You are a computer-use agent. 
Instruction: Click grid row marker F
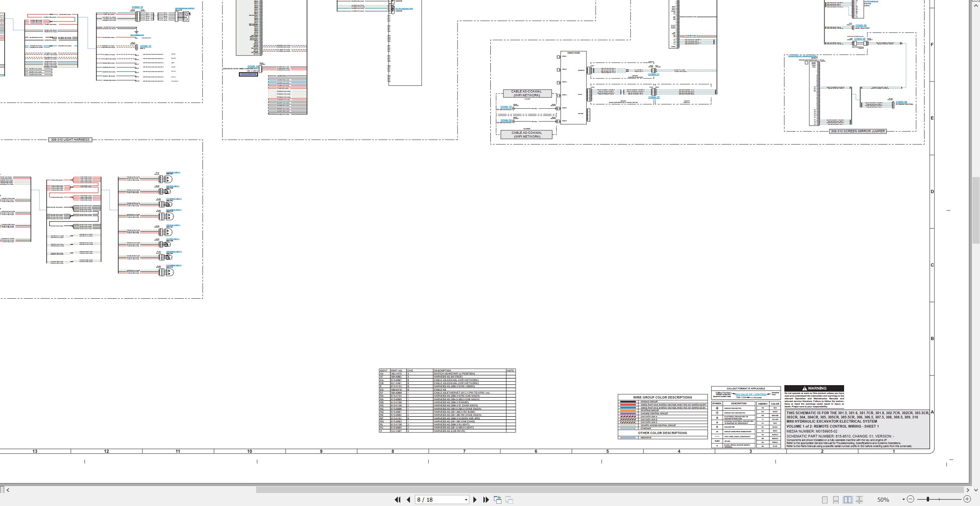(x=932, y=45)
